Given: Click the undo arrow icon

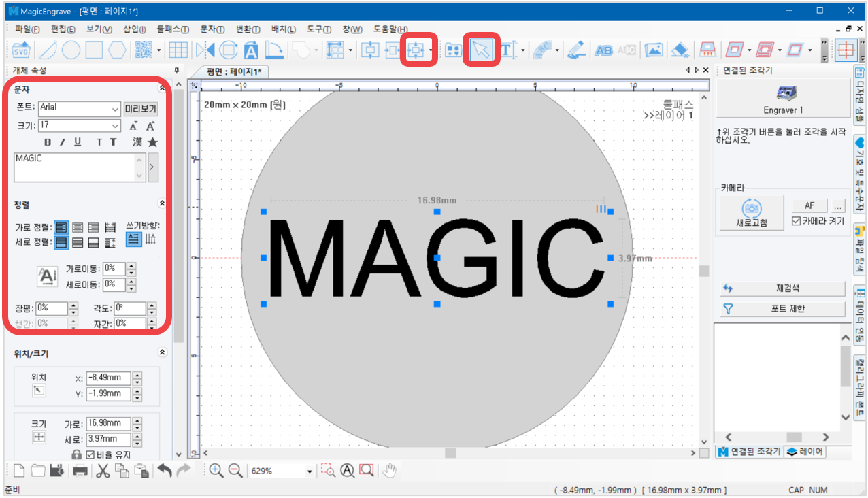Looking at the screenshot, I should point(165,470).
